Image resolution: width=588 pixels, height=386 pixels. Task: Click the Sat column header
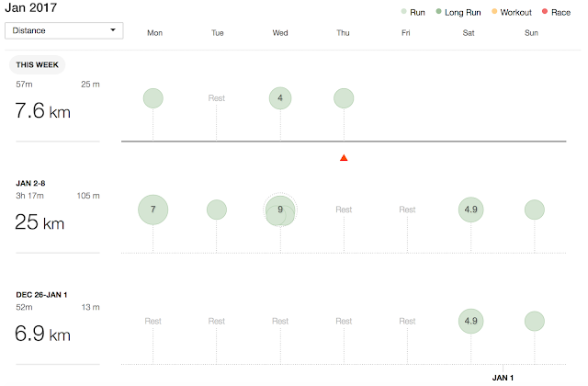[470, 32]
